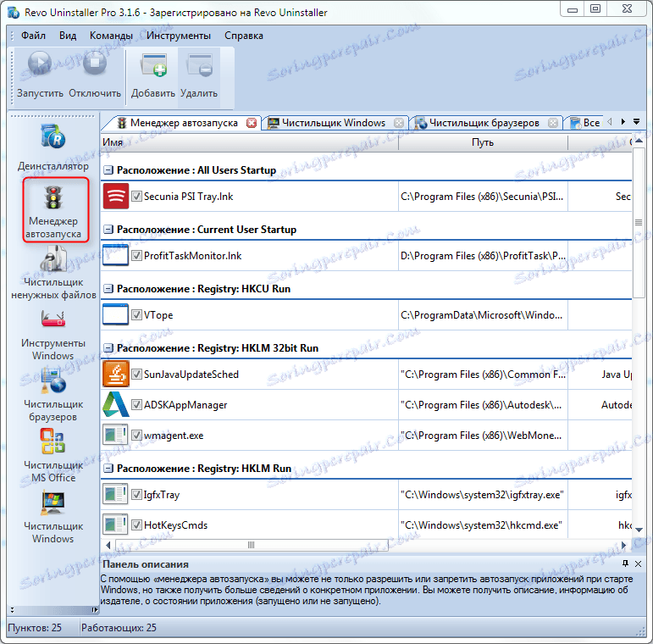653x644 pixels.
Task: Close the Менеджер автозапуска tab
Action: (252, 123)
